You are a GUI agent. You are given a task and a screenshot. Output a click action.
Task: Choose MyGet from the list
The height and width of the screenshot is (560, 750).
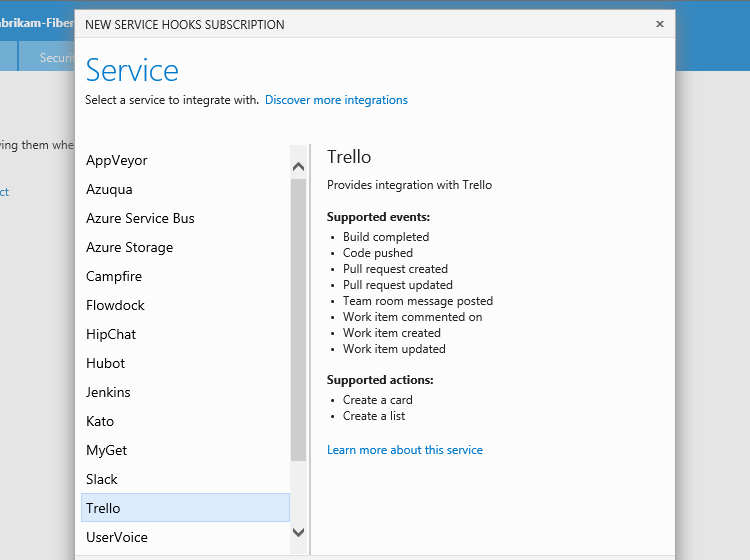(x=185, y=450)
